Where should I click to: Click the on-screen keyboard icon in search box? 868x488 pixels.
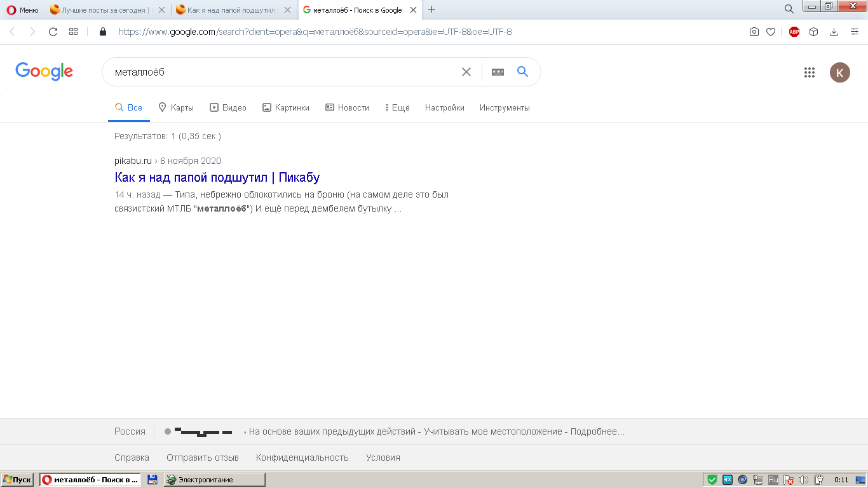498,72
